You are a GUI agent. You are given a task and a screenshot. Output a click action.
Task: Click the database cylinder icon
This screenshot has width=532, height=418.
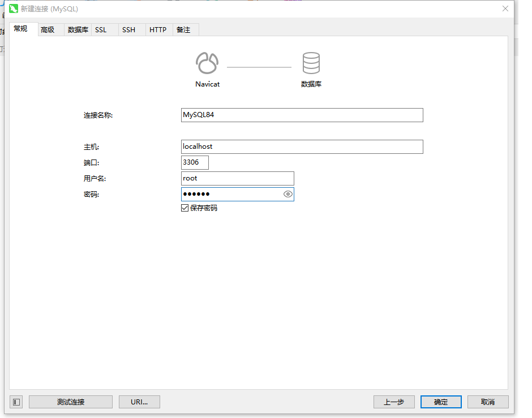pos(311,63)
